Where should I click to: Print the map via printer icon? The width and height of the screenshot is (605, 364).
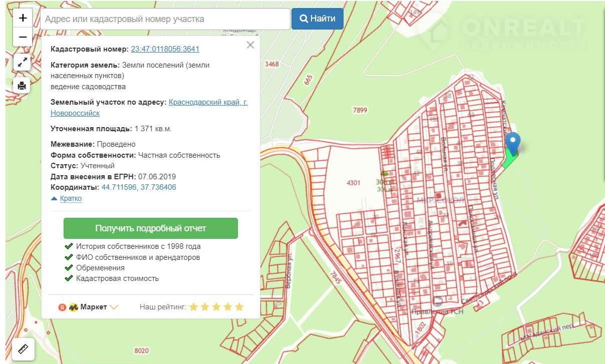(22, 86)
